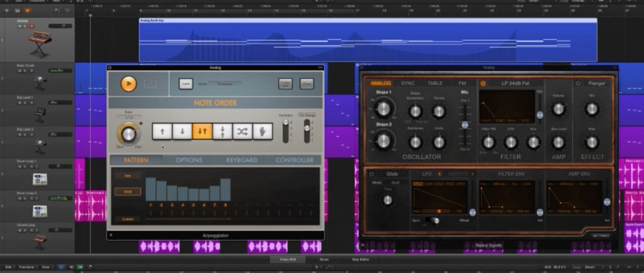The height and width of the screenshot is (273, 644).
Task: Click the Drum Loop 1 drum machine icon
Action: (x=39, y=179)
